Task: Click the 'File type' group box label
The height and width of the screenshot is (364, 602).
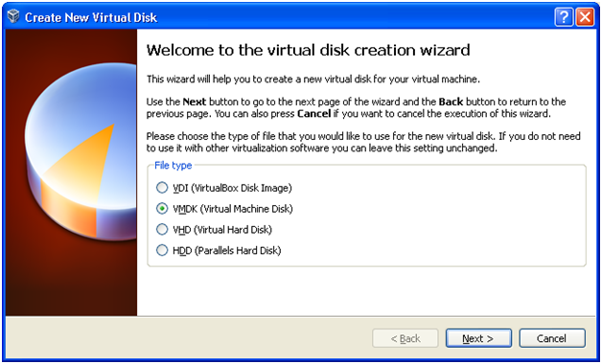Action: point(174,166)
